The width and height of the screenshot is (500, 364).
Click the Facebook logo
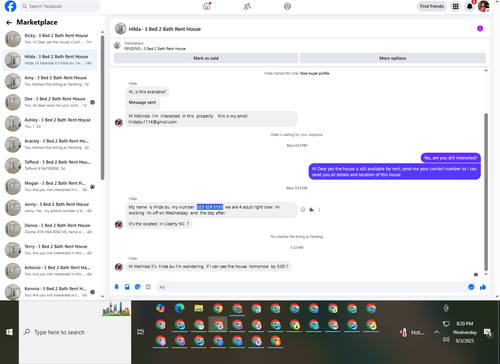coord(10,6)
